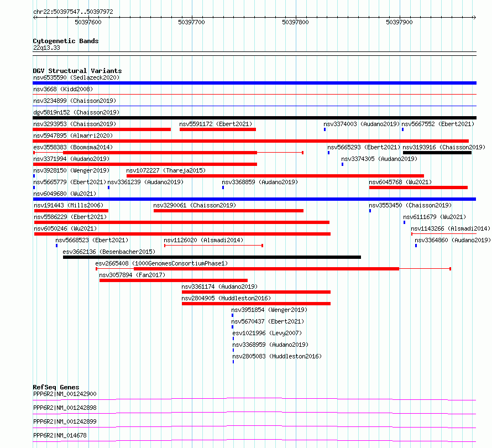
Task: Select the 50397800 ruler position label
Action: pyautogui.click(x=295, y=22)
